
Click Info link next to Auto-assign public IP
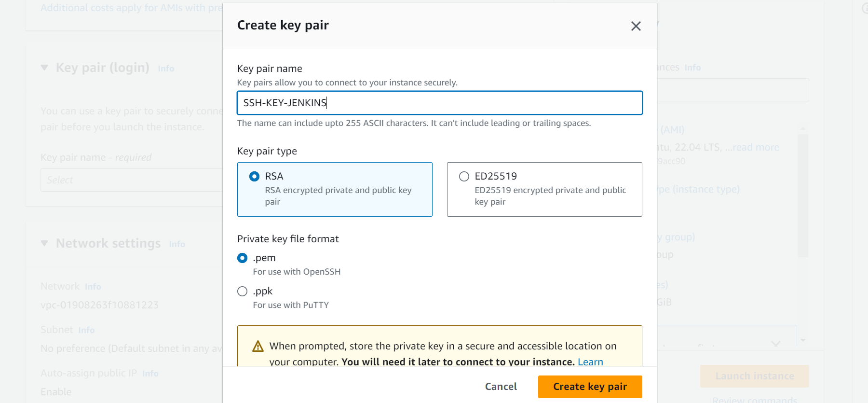click(x=150, y=374)
